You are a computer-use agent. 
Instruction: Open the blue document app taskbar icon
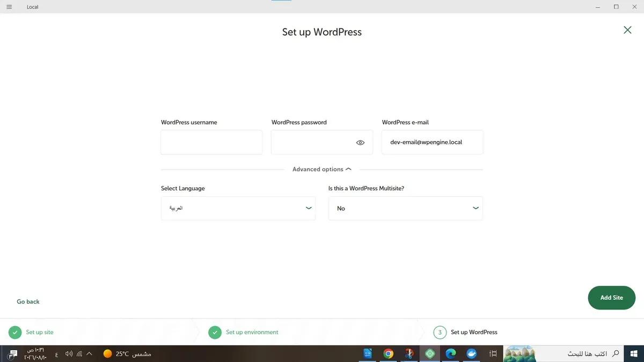(368, 354)
